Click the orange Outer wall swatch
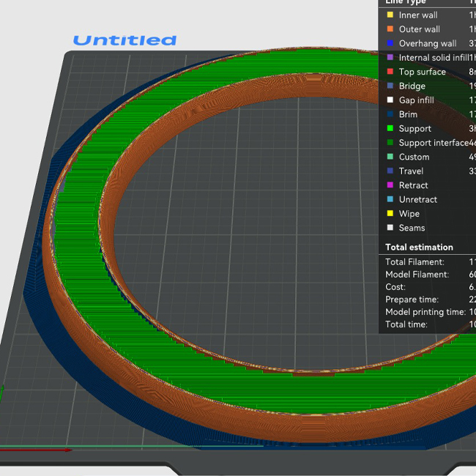This screenshot has height=476, width=476. point(390,29)
